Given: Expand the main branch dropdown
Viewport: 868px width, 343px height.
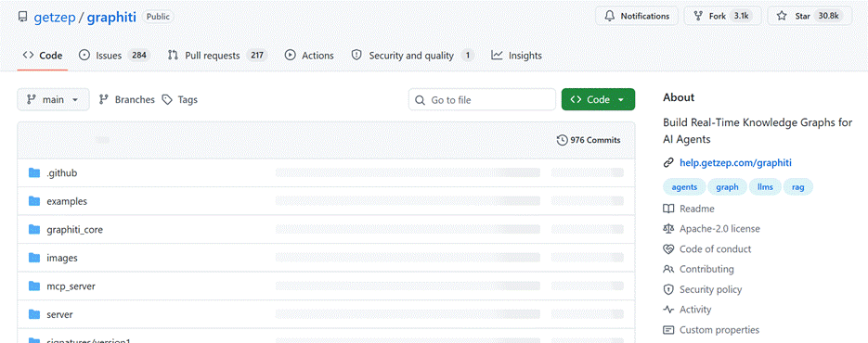Looking at the screenshot, I should point(53,99).
